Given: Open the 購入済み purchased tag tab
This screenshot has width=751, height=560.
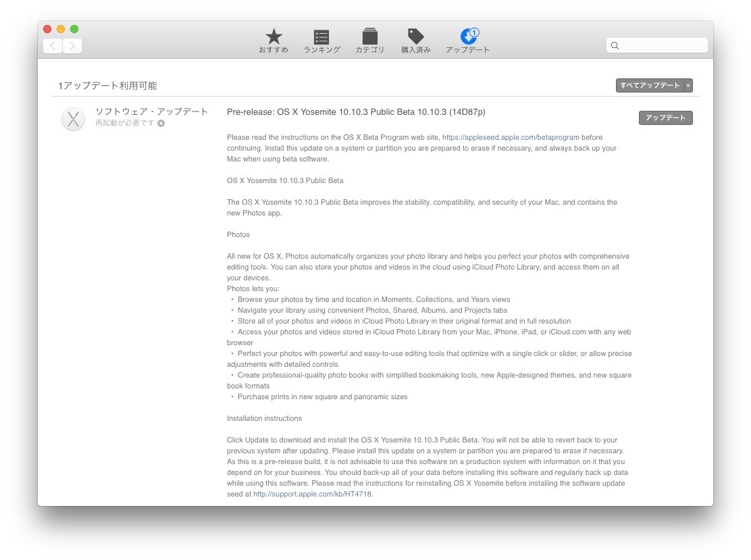Looking at the screenshot, I should [x=416, y=41].
